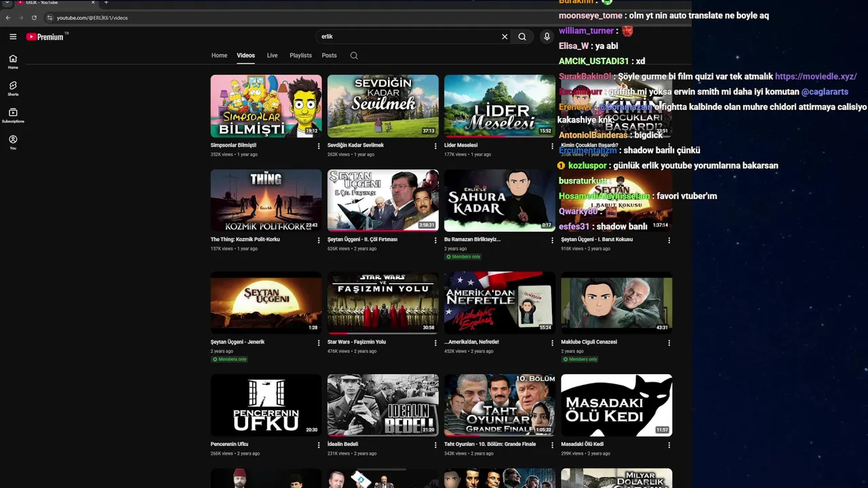
Task: Open options for Şeytan Üçgeni I. Barut Kokusu
Action: 669,240
